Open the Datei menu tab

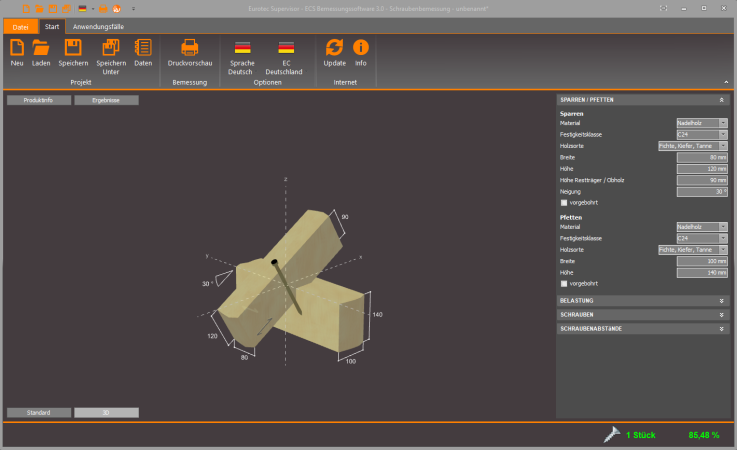(x=20, y=26)
